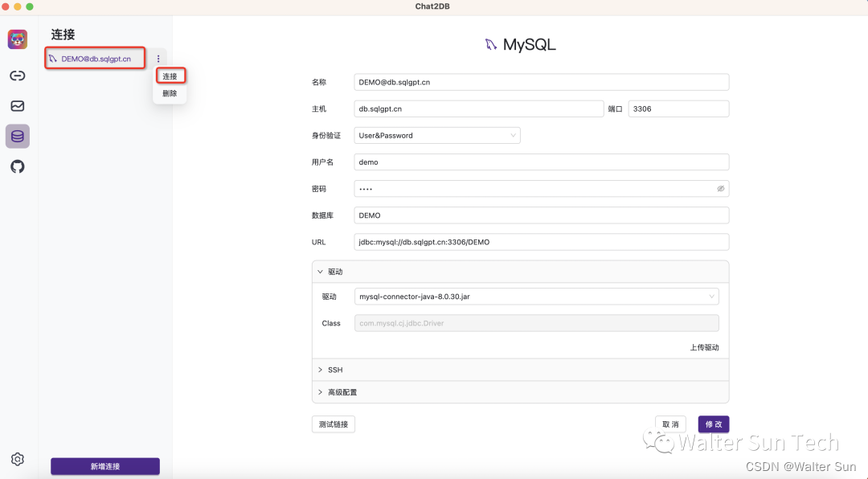The image size is (868, 479).
Task: Choose 连接 from the context menu
Action: (170, 76)
